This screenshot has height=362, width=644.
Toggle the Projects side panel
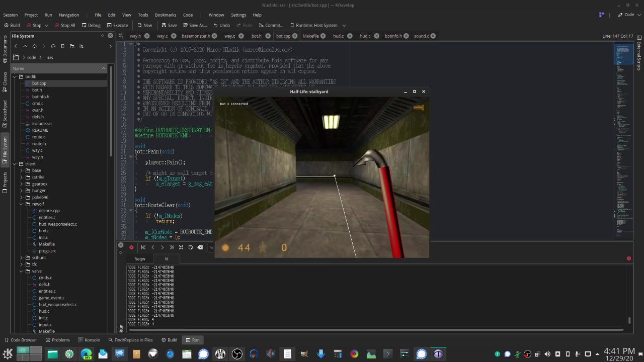coord(5,183)
